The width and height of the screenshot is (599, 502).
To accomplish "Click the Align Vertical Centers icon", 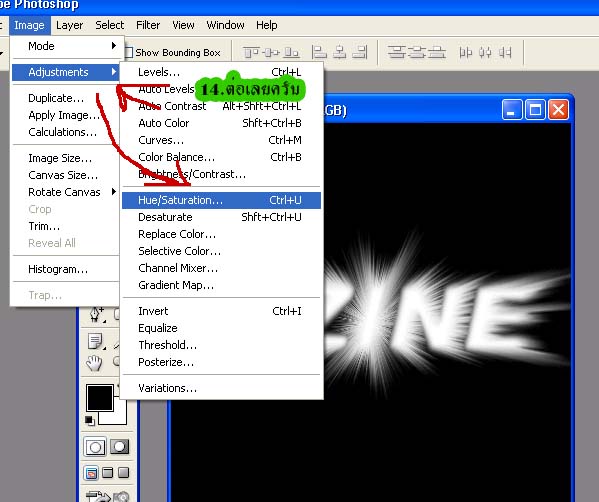I will [272, 52].
